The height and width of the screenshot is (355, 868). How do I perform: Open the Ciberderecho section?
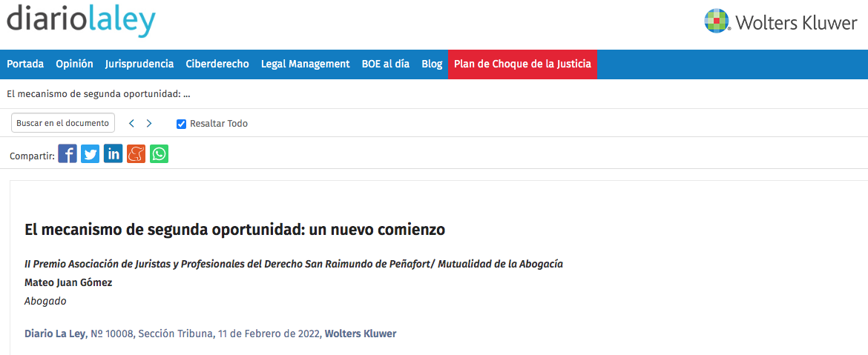tap(217, 64)
